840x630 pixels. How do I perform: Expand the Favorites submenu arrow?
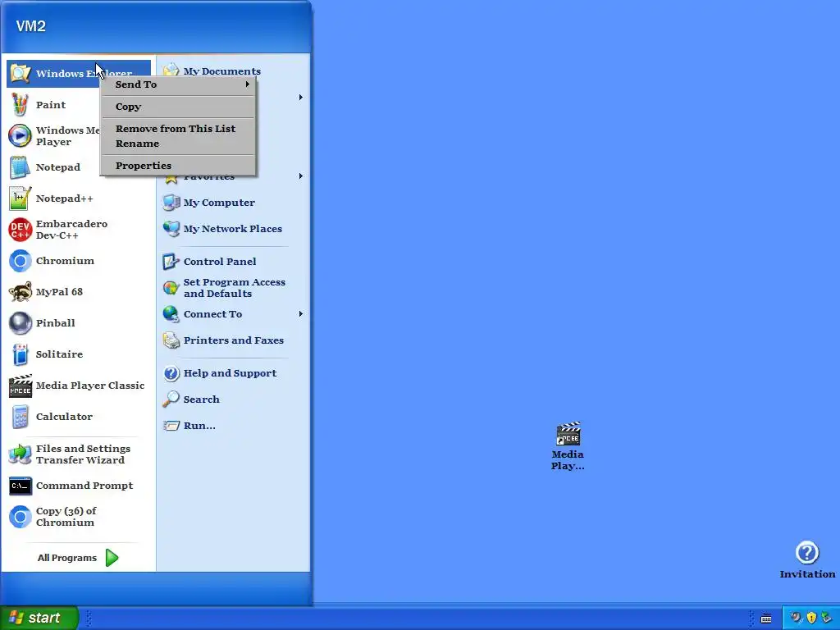[300, 176]
